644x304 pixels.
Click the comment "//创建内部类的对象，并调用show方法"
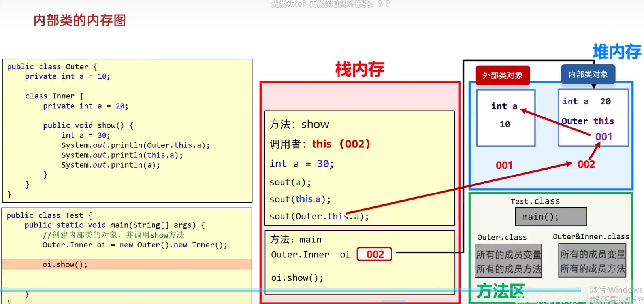tap(113, 235)
